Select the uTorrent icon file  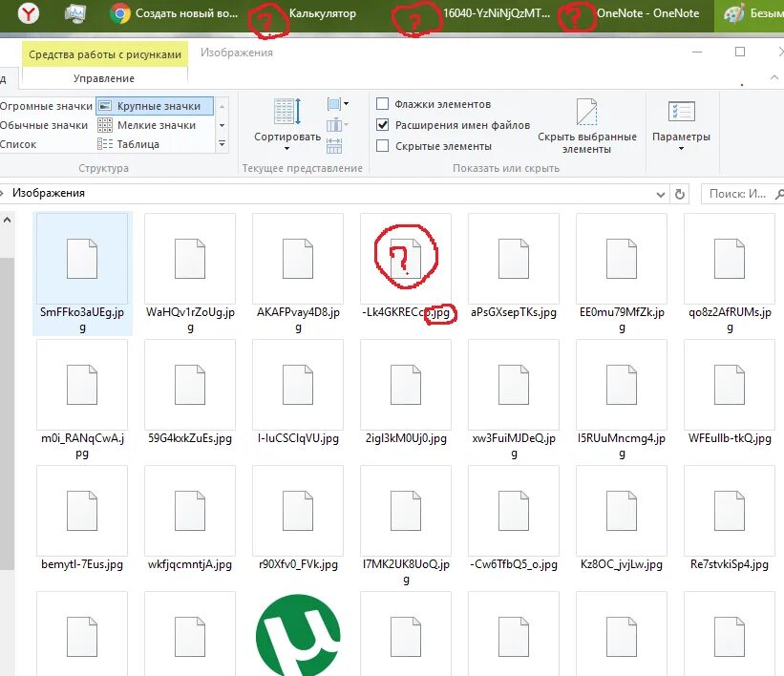(x=298, y=635)
